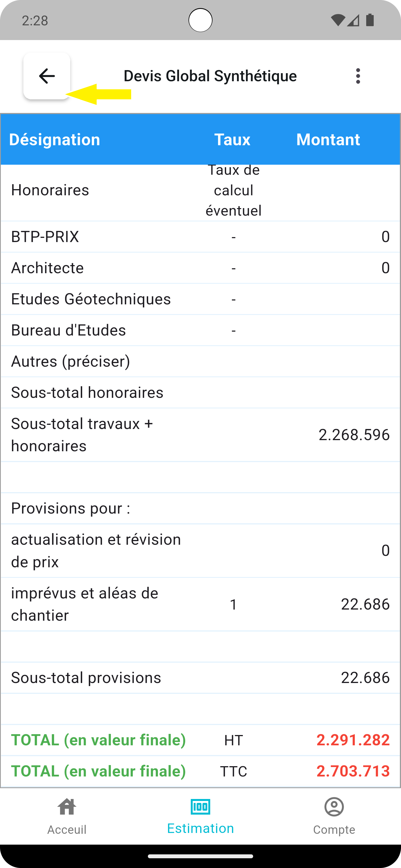This screenshot has width=401, height=868.
Task: Select the Désignation column header
Action: [x=55, y=139]
